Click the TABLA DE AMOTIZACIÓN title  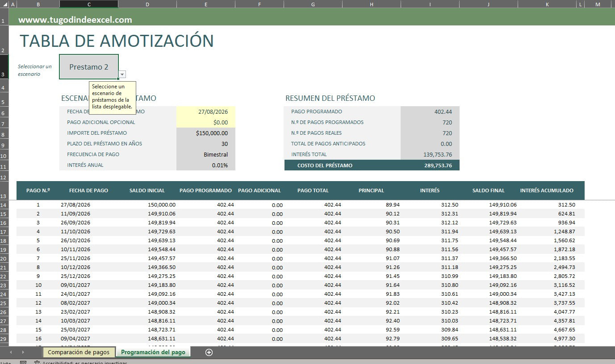(x=117, y=41)
